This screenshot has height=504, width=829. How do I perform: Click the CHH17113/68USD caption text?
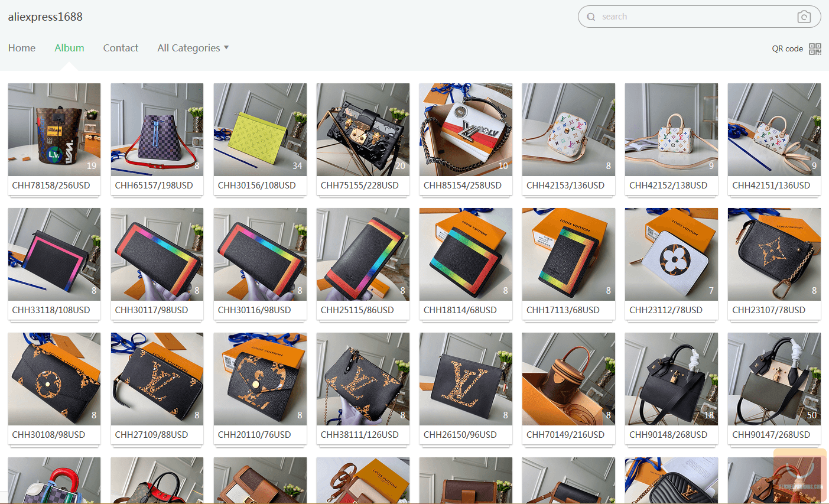coord(563,310)
